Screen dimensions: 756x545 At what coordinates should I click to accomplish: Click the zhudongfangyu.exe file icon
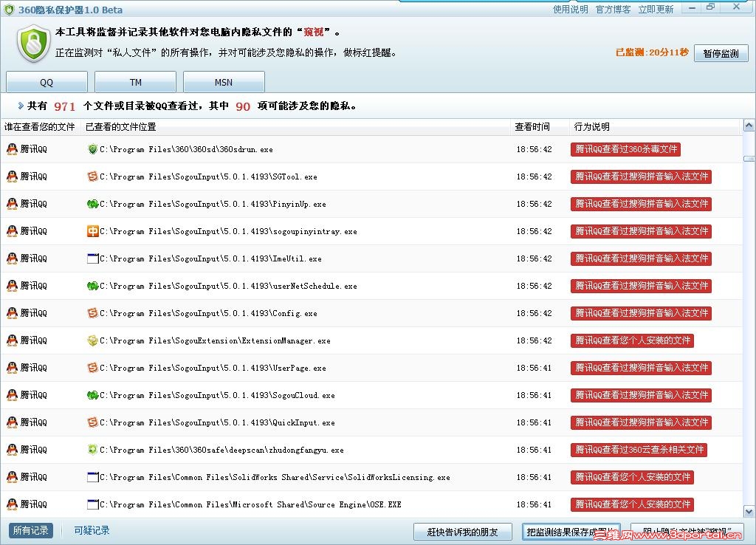coord(92,450)
